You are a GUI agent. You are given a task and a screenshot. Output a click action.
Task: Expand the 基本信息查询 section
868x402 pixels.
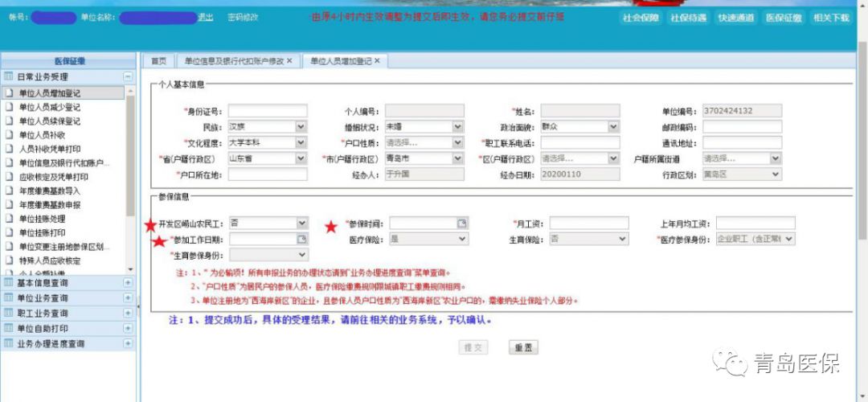pos(127,283)
